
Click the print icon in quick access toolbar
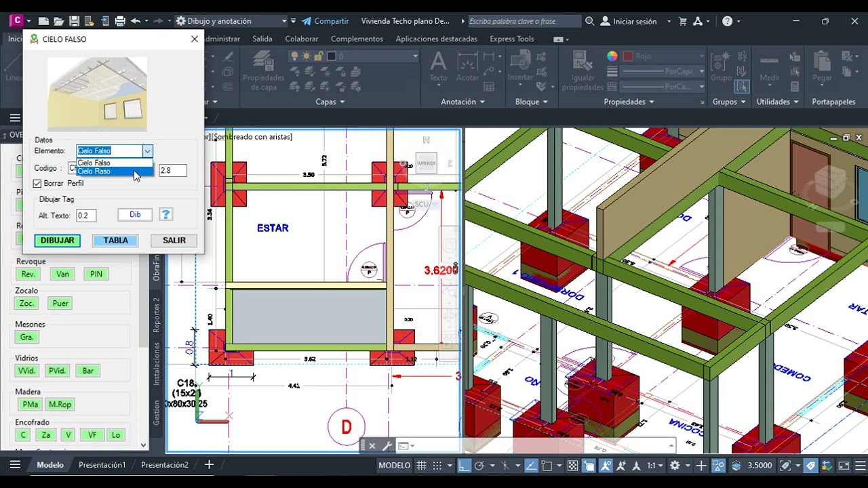[120, 21]
